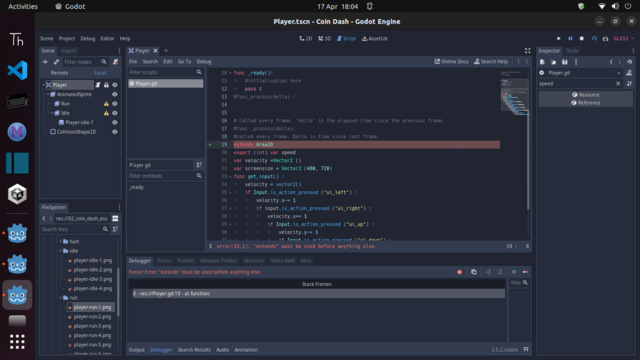The height and width of the screenshot is (360, 640).
Task: Toggle the bottom panel expand icon
Action: tap(526, 350)
